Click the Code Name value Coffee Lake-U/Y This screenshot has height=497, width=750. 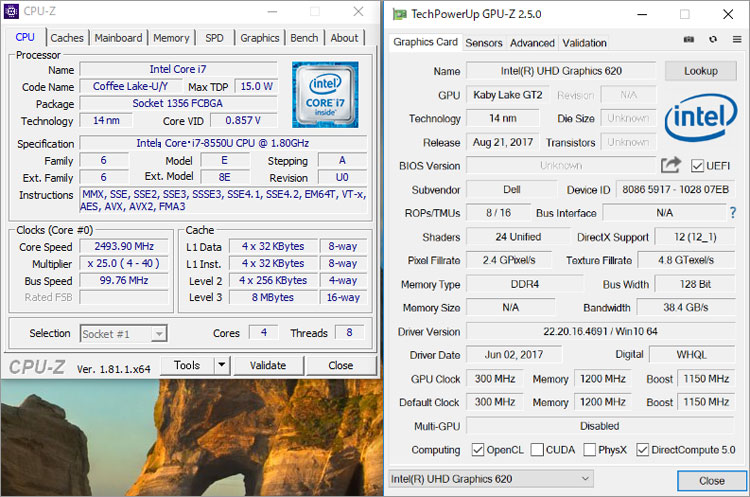(131, 86)
